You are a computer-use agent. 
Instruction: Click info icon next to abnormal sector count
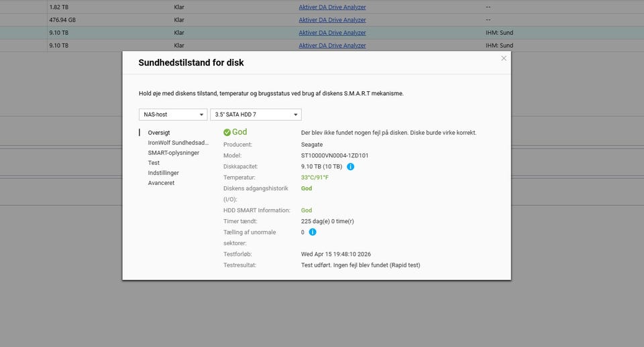point(313,232)
